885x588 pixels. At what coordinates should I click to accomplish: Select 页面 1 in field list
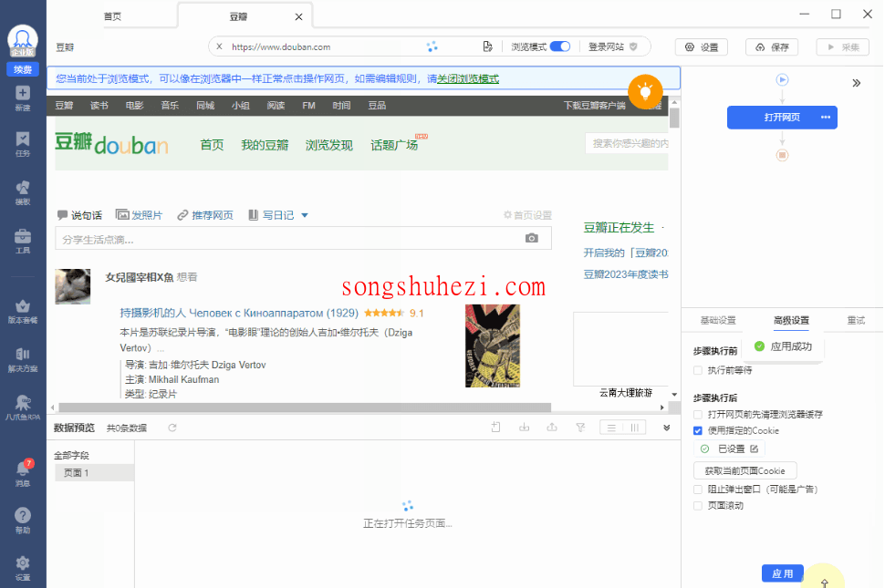94,472
